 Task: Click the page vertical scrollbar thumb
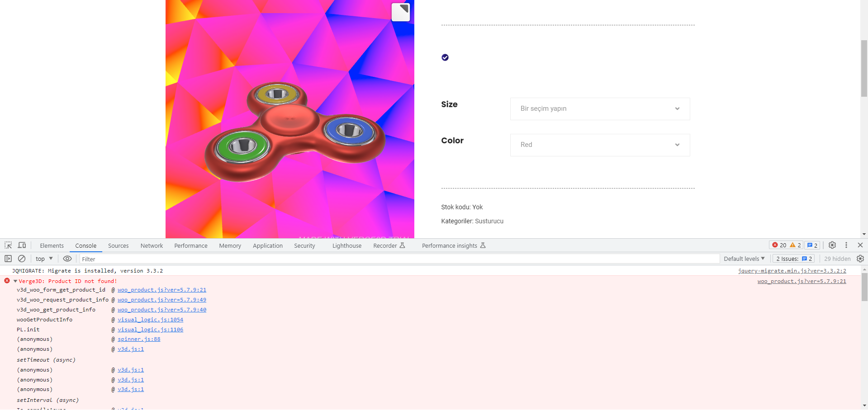pyautogui.click(x=864, y=68)
